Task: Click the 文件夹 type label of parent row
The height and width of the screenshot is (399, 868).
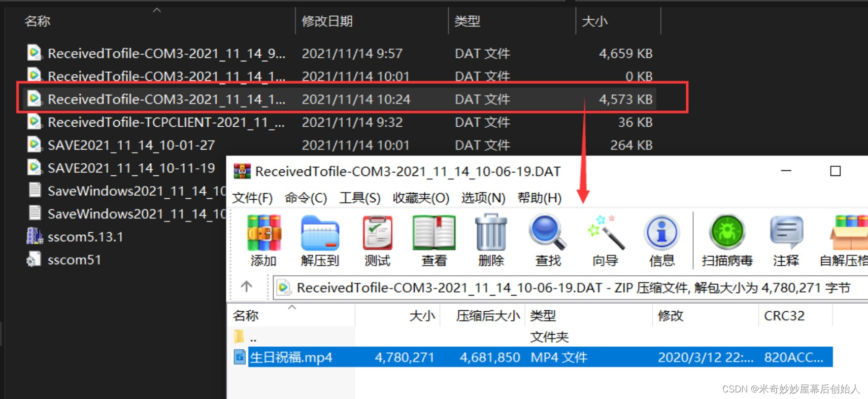Action: coord(550,337)
